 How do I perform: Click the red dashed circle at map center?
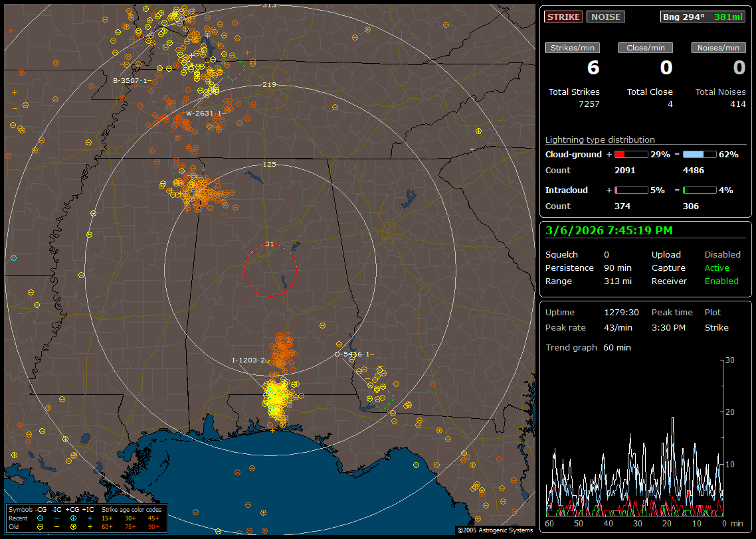(x=270, y=269)
